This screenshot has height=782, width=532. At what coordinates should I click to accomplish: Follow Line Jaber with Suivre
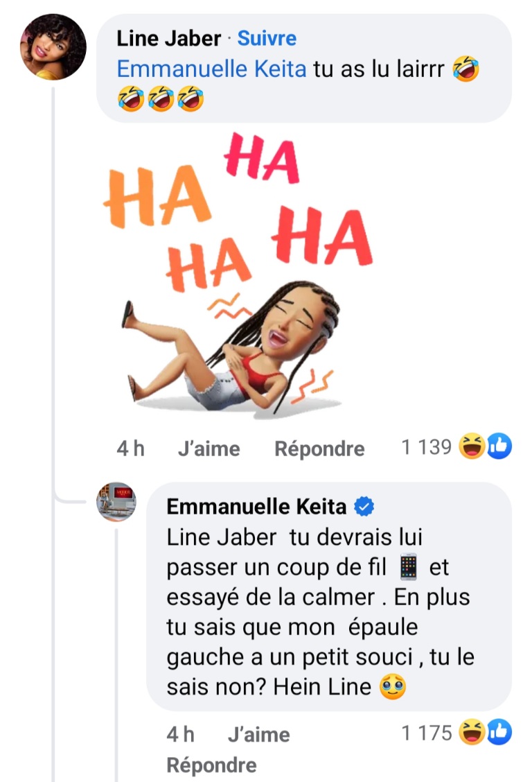[267, 38]
